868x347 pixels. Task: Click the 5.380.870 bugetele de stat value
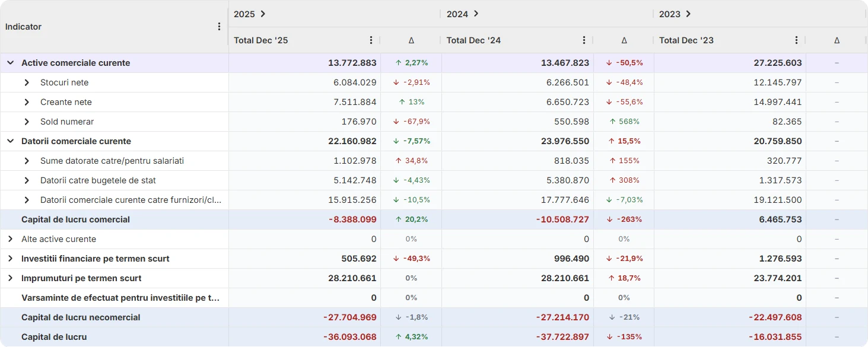[568, 180]
